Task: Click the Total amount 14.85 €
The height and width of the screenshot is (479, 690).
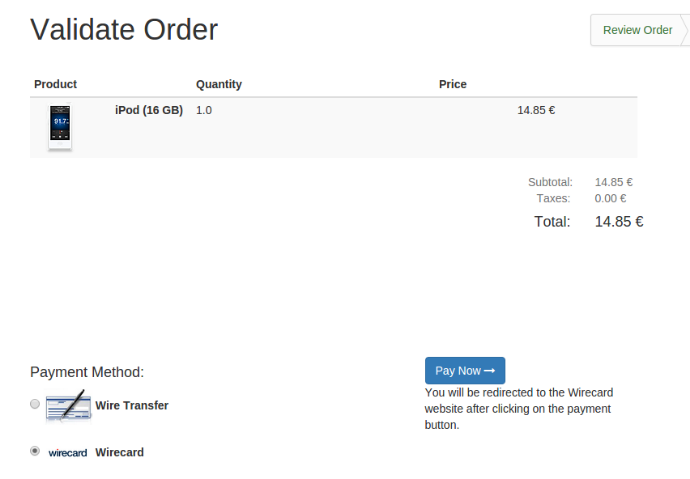Action: pos(619,221)
